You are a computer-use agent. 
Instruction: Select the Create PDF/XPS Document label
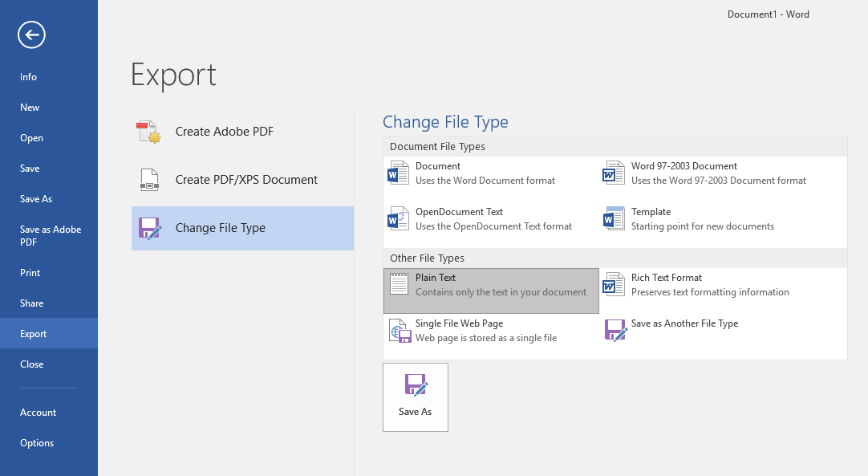[x=246, y=180]
